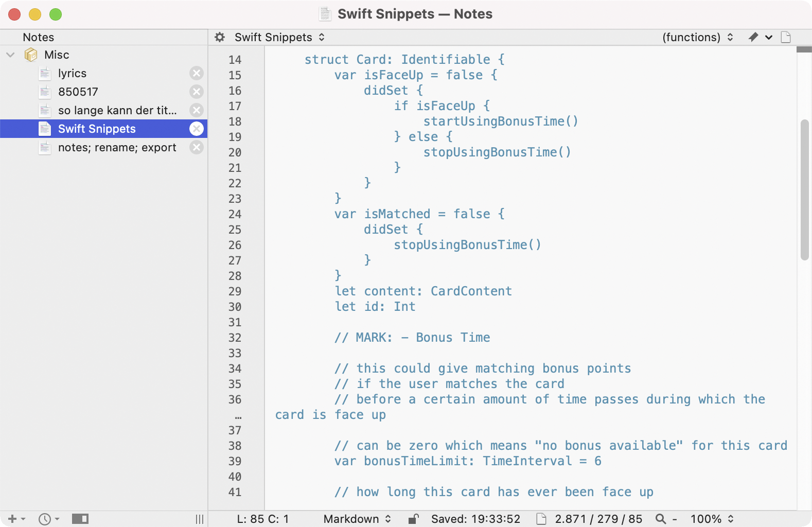The width and height of the screenshot is (812, 527).
Task: Click the X button on Swift Snippets note
Action: click(x=197, y=129)
